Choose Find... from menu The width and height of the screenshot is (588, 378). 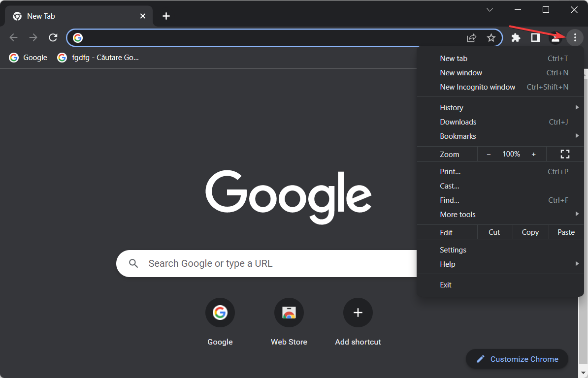click(500, 200)
